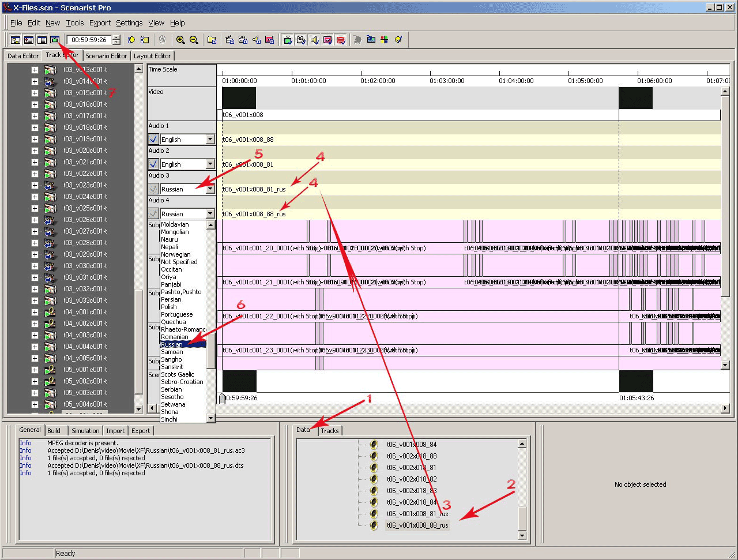Toggle the Audio 1 checkbox
The width and height of the screenshot is (738, 560).
[153, 139]
